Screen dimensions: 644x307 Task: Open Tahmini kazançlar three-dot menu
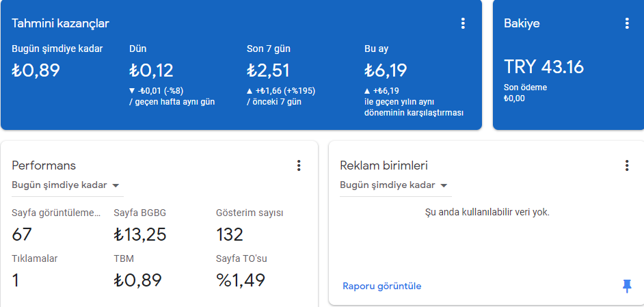coord(463,23)
